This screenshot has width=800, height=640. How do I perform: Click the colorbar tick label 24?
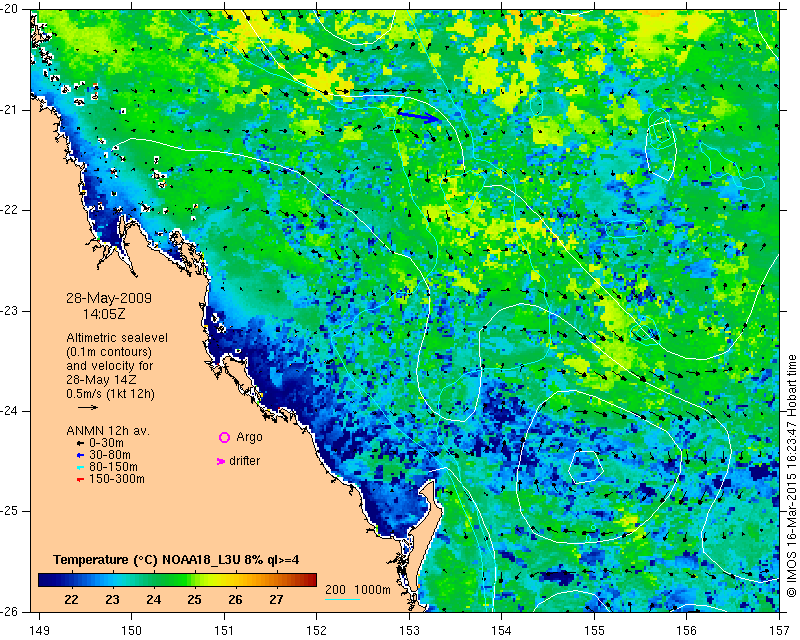point(153,600)
